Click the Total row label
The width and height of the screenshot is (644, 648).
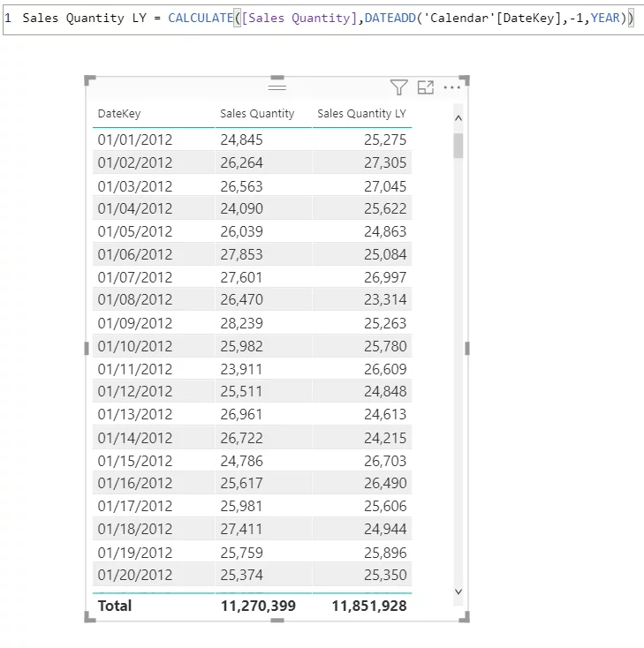click(x=115, y=606)
